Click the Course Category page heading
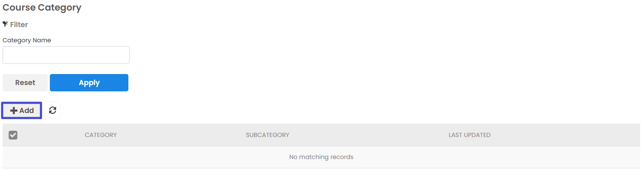This screenshot has height=184, width=644. (42, 8)
